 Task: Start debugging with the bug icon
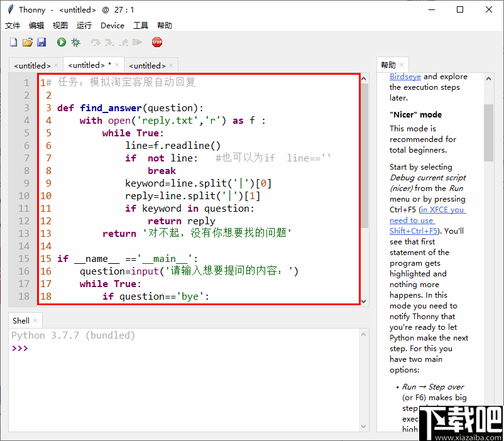[75, 42]
